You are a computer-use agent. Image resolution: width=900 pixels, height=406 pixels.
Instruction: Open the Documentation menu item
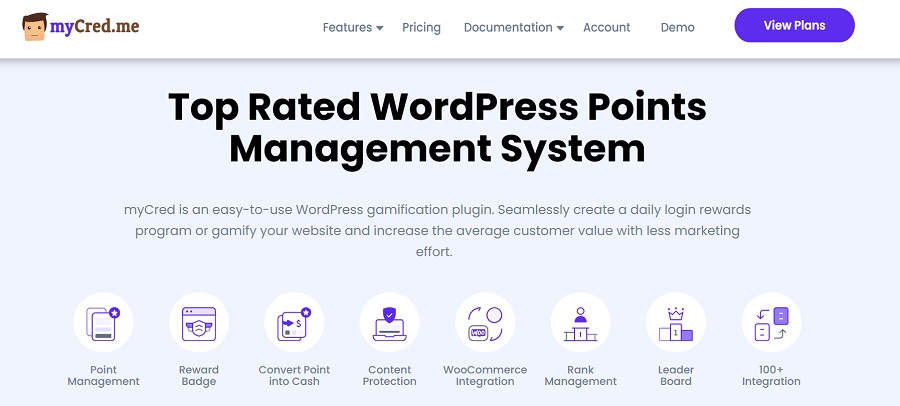tap(508, 27)
